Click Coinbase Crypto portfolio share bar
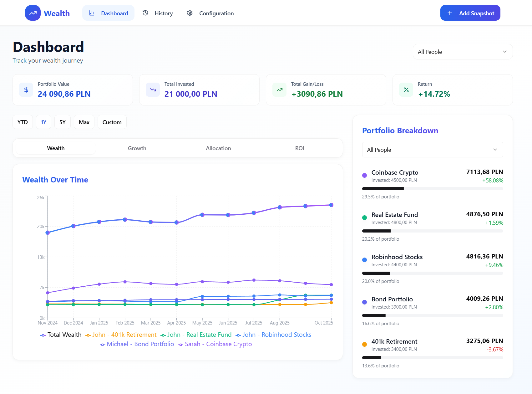Viewport: 532px width, 394px height. (433, 189)
